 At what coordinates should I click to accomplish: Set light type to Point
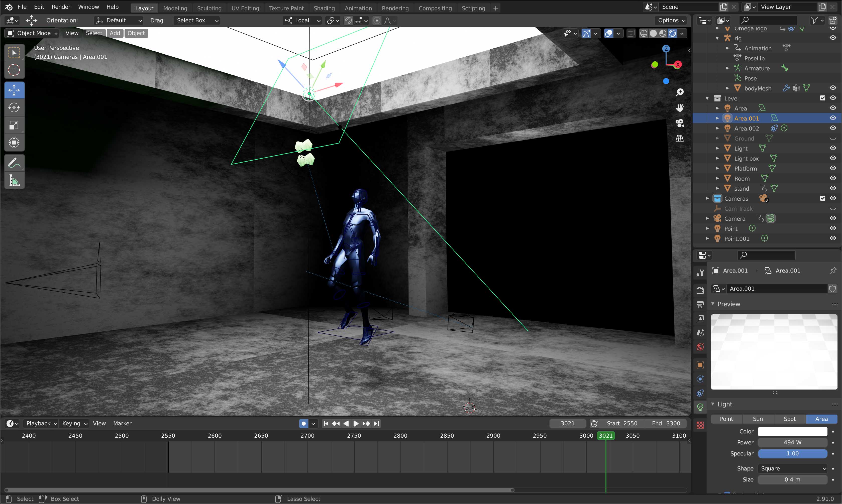pos(726,419)
